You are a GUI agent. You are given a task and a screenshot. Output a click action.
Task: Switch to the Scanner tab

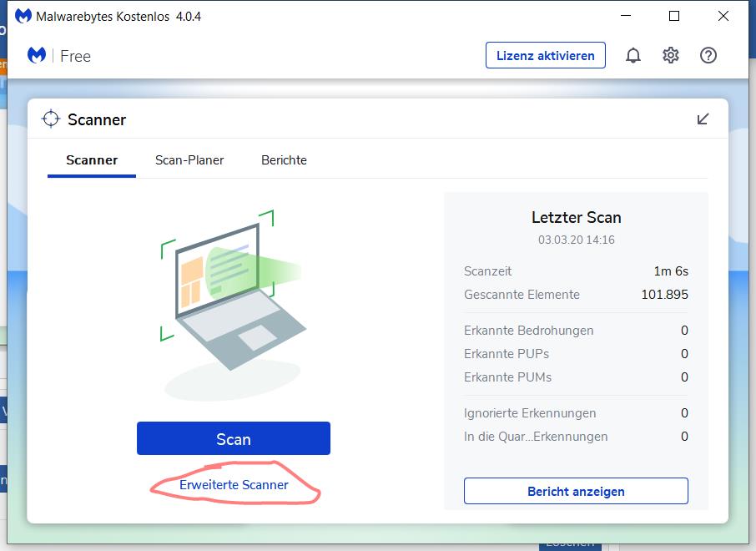tap(92, 160)
